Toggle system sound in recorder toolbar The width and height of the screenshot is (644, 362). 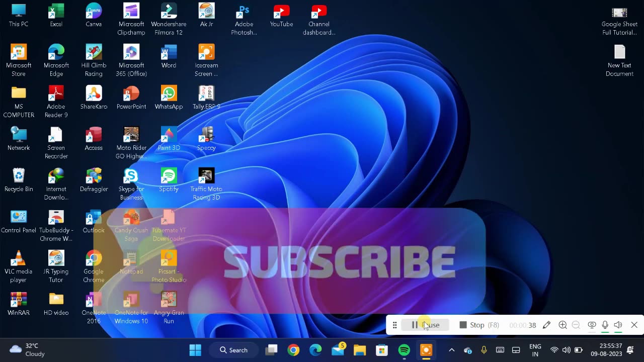[x=618, y=325]
